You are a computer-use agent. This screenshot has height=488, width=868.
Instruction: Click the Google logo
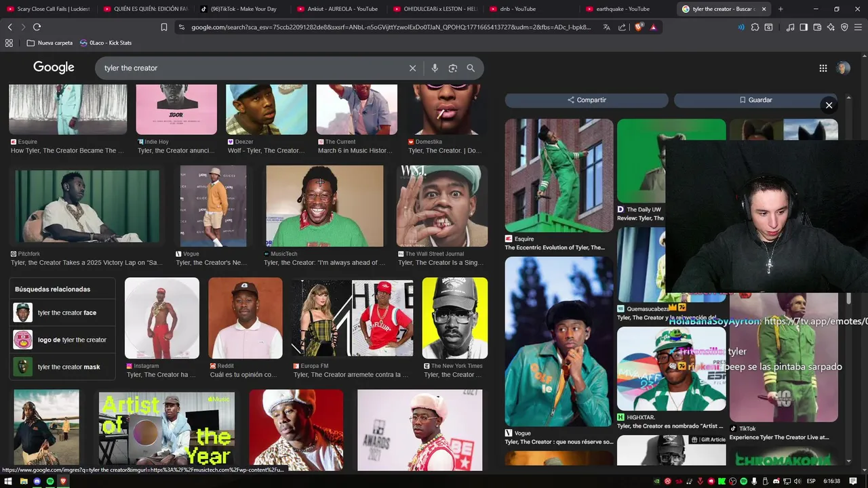[x=54, y=67]
